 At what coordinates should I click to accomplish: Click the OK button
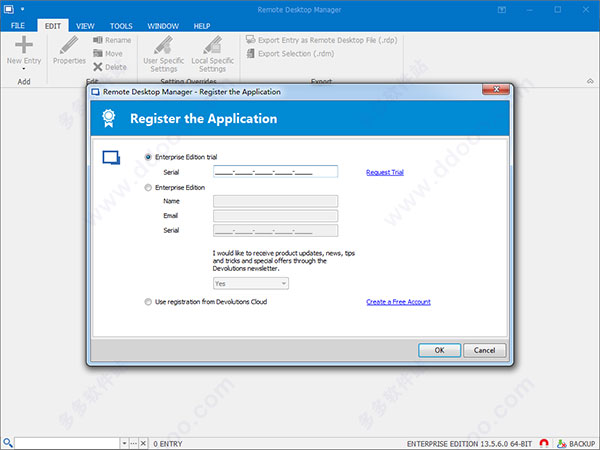439,350
